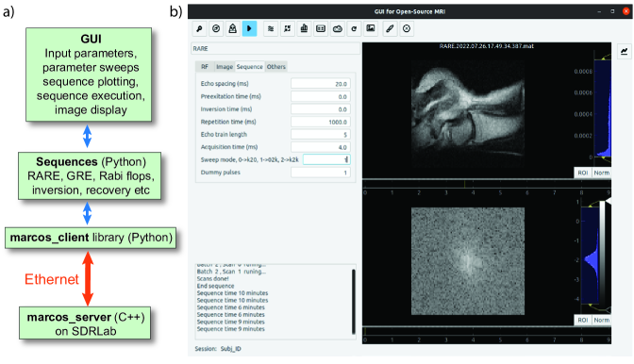Image resolution: width=634 pixels, height=364 pixels.
Task: Toggle ROI button on lower k-space image
Action: point(583,320)
